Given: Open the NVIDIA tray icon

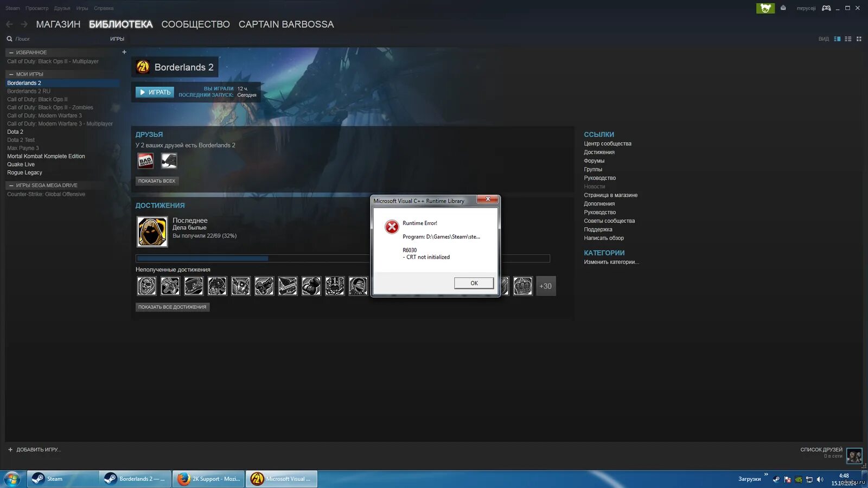Looking at the screenshot, I should tap(798, 479).
